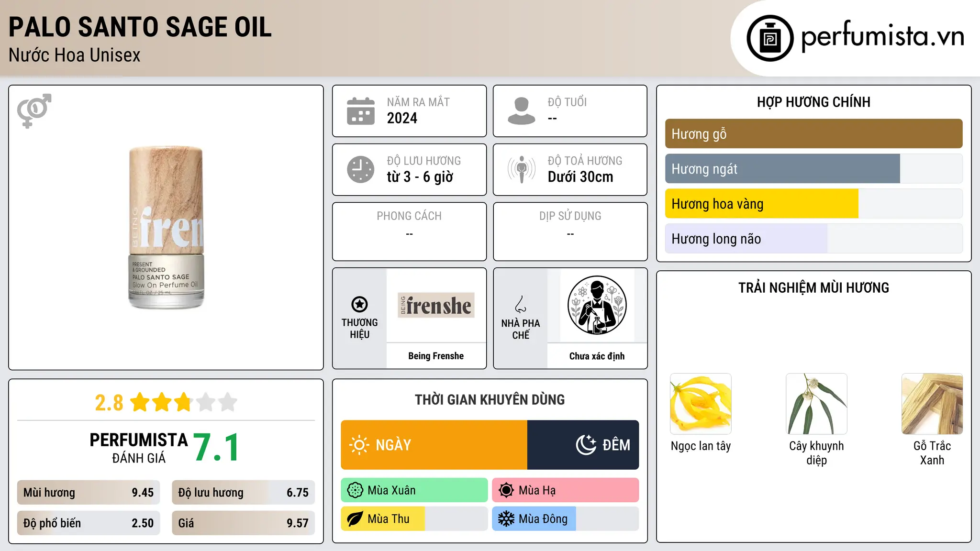Click the Dịp sử dụng card
Image resolution: width=980 pixels, height=551 pixels.
[570, 231]
